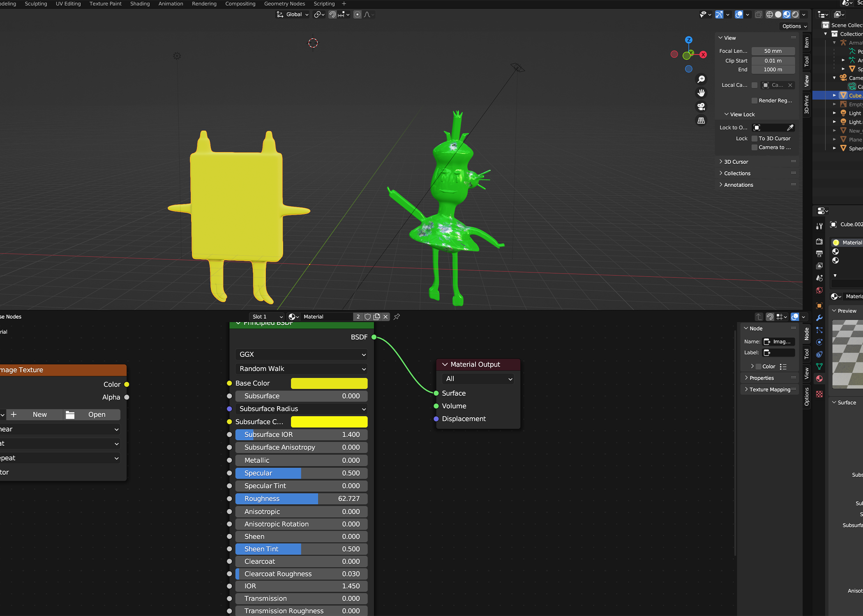The height and width of the screenshot is (616, 863).
Task: Enable Lock To 3D Cursor checkbox
Action: pyautogui.click(x=755, y=138)
